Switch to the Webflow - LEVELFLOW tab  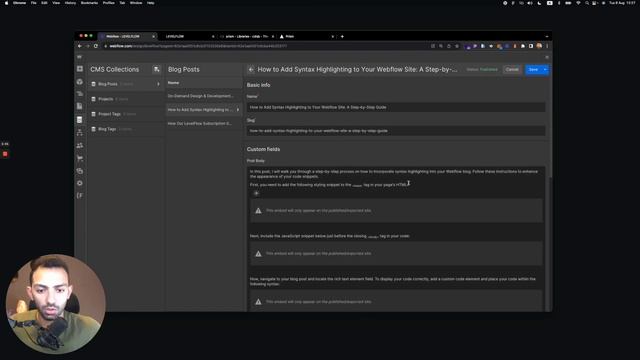pos(126,36)
